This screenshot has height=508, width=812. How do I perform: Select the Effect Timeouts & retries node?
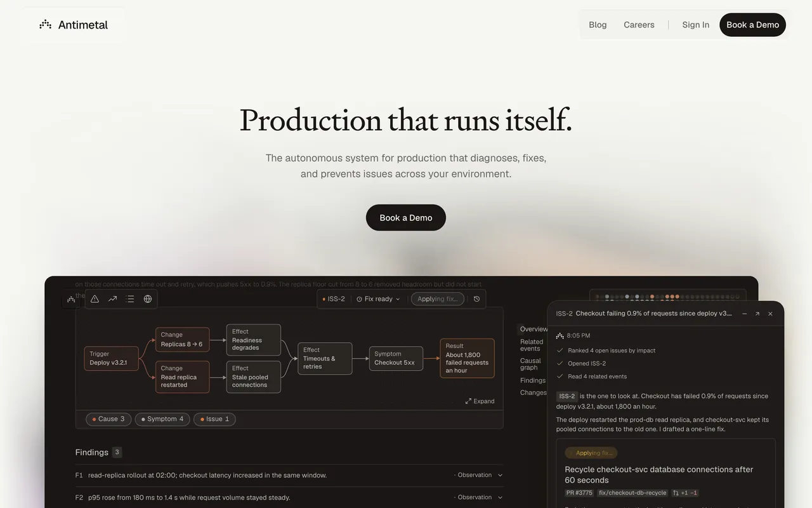pyautogui.click(x=325, y=358)
